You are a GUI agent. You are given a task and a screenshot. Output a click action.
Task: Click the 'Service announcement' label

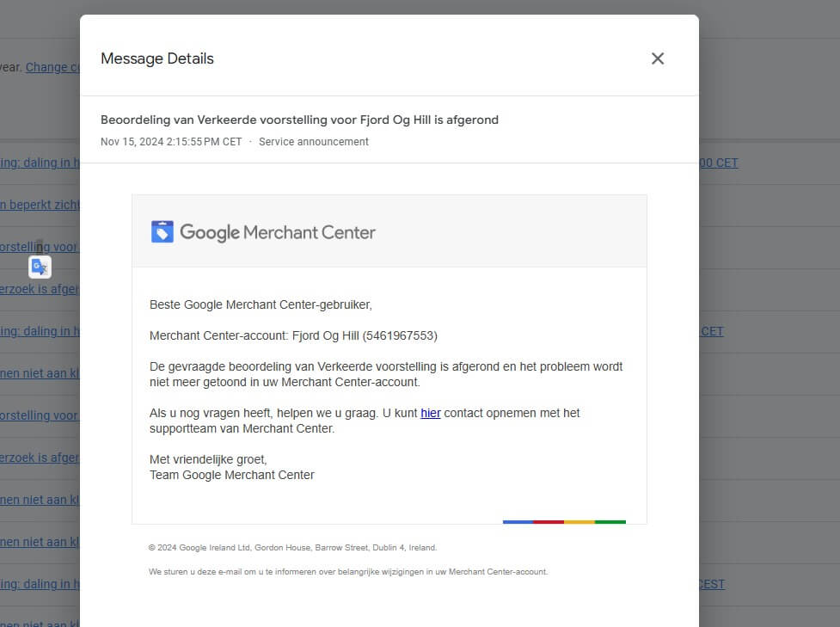[314, 141]
